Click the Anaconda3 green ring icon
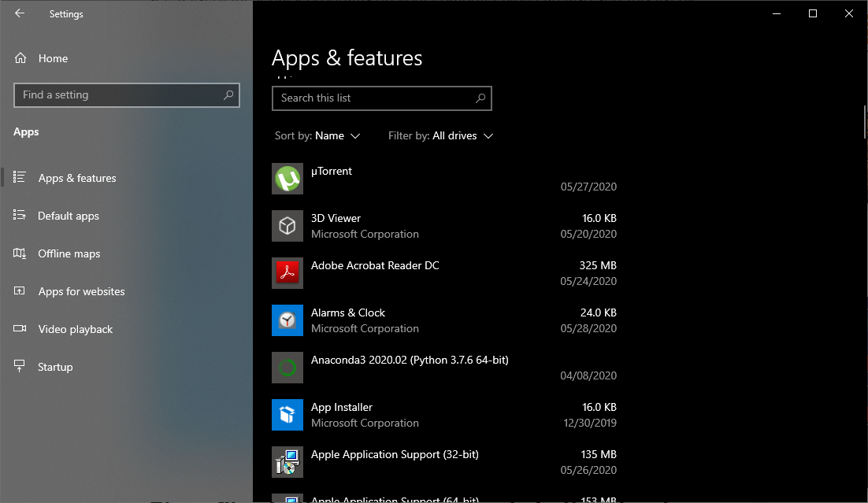 pyautogui.click(x=287, y=368)
